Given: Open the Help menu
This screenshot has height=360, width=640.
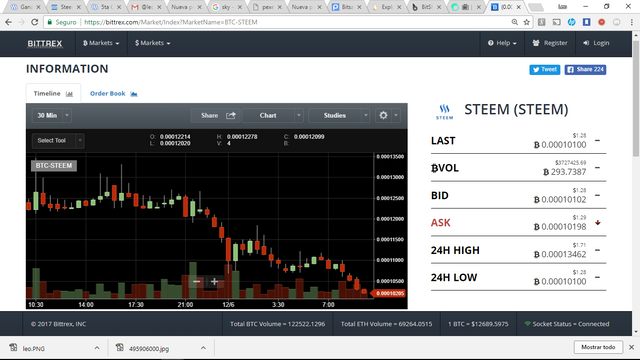Looking at the screenshot, I should click(502, 43).
